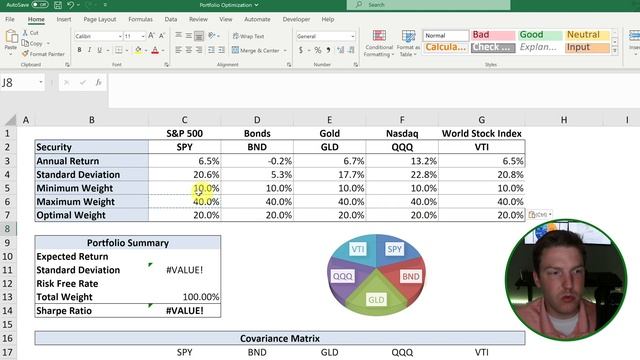Expand Font dialog launcher
The width and height of the screenshot is (640, 360).
(166, 64)
